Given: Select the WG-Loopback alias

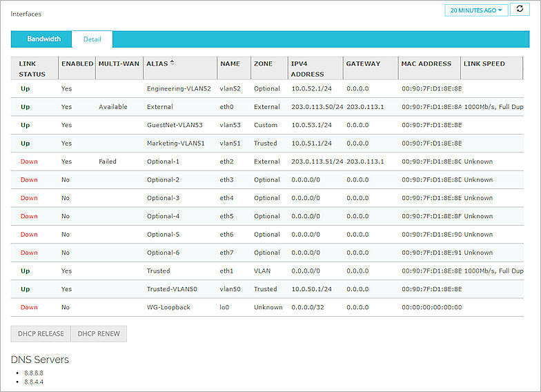Looking at the screenshot, I should 168,308.
